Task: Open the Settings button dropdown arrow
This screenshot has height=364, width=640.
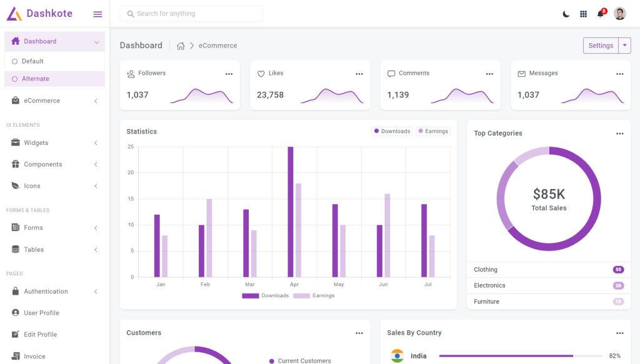Action: [624, 45]
